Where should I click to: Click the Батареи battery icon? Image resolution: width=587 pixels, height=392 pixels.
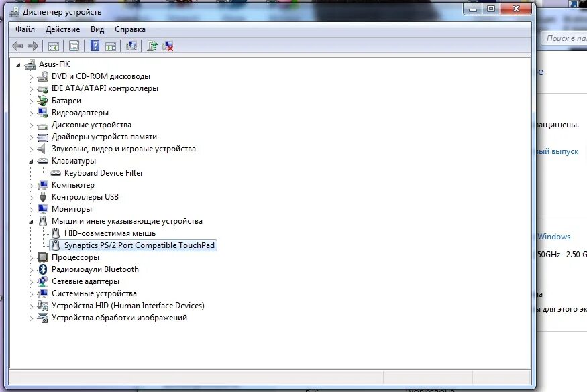tap(43, 101)
